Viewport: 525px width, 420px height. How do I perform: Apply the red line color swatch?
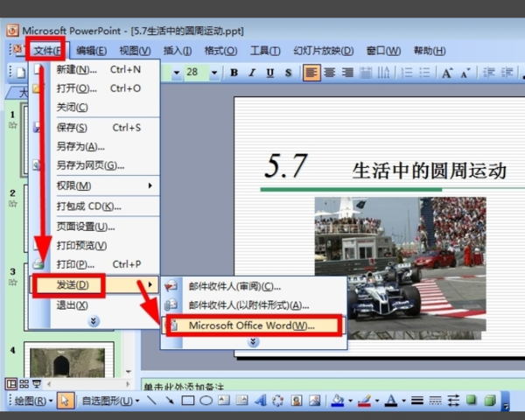coord(364,401)
